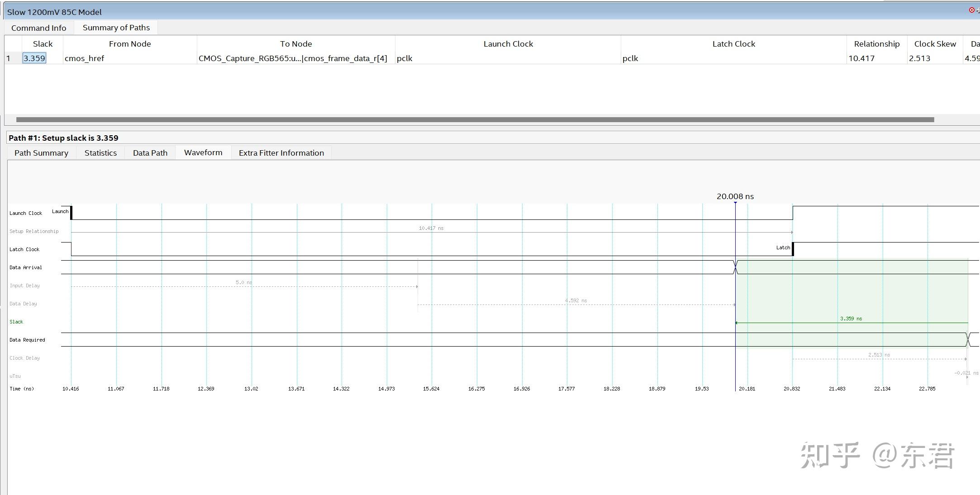This screenshot has width=980, height=495.
Task: Click the From Node column header
Action: pos(130,44)
